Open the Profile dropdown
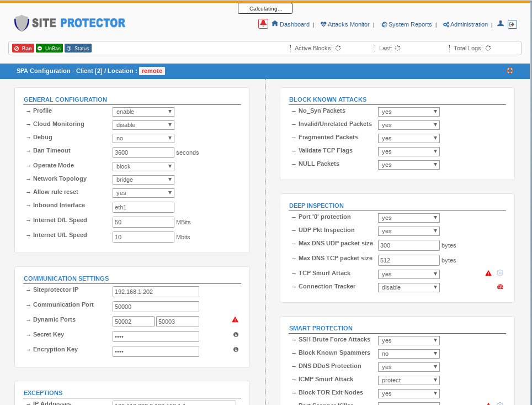This screenshot has height=405, width=532. click(x=143, y=112)
